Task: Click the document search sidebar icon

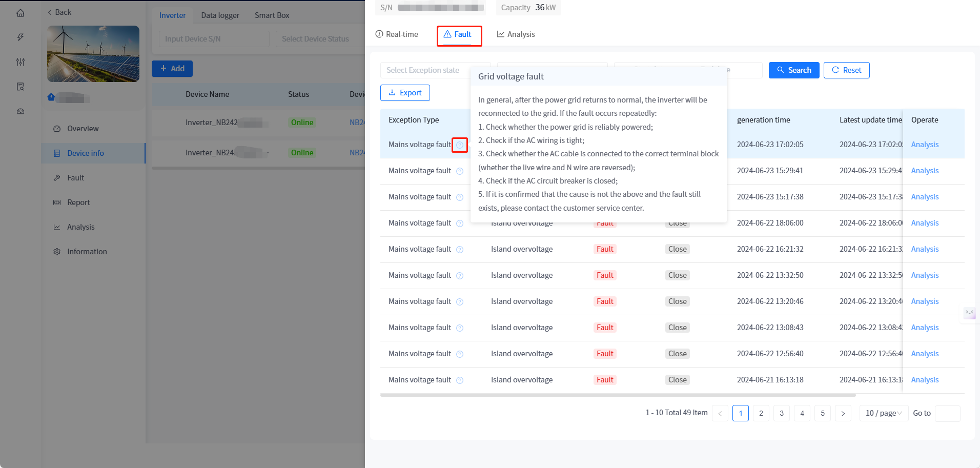Action: [x=21, y=87]
